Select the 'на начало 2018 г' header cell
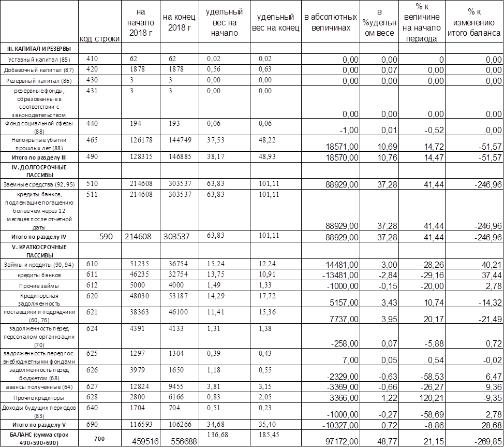 140,22
